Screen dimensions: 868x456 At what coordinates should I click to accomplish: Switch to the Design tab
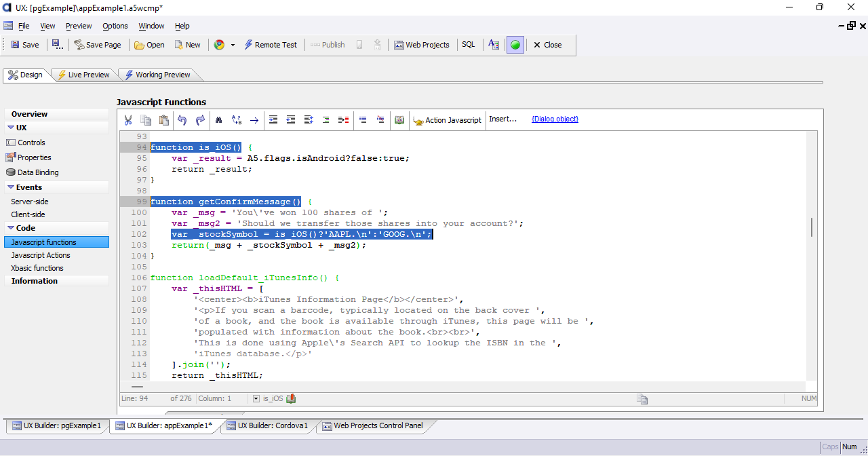pyautogui.click(x=26, y=75)
